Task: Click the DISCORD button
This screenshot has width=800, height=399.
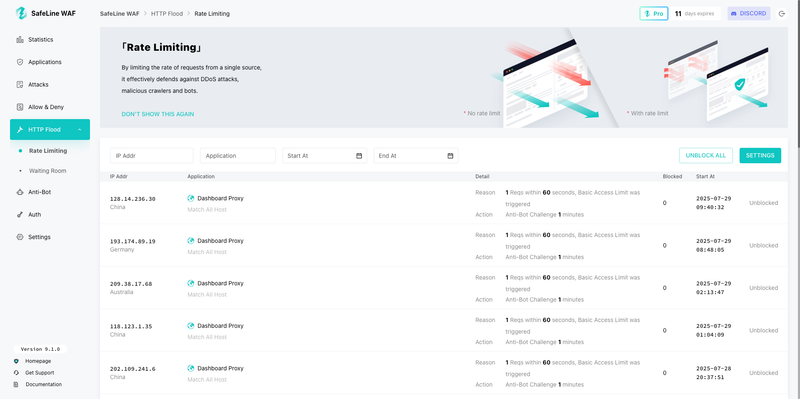Action: [748, 14]
